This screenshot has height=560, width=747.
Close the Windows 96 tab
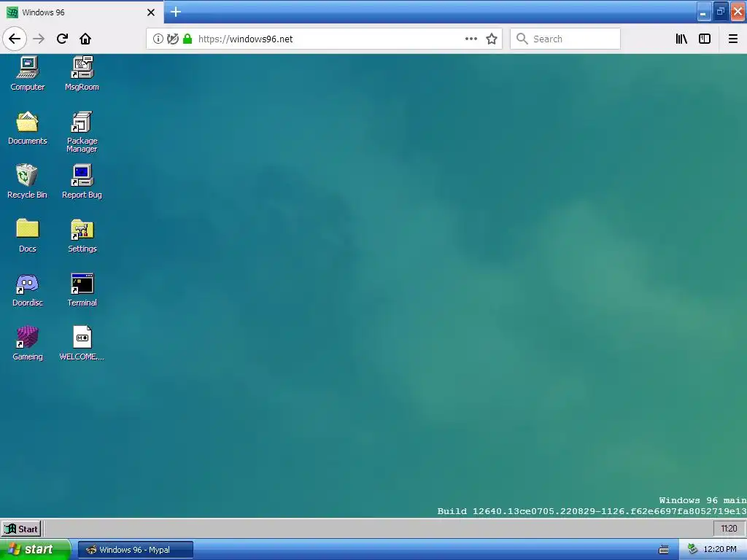pos(151,12)
